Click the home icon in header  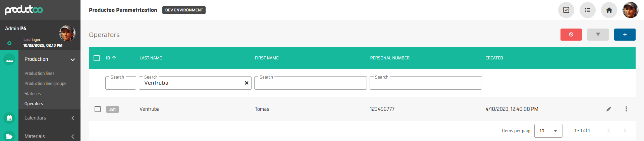tap(609, 10)
